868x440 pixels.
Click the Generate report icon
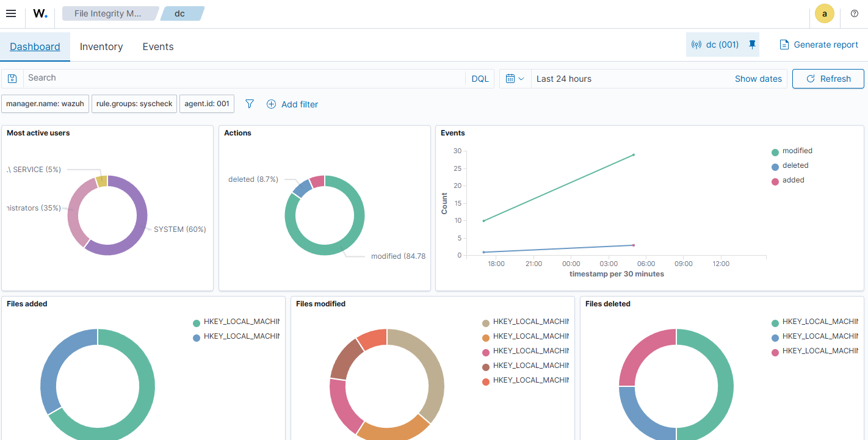(784, 45)
